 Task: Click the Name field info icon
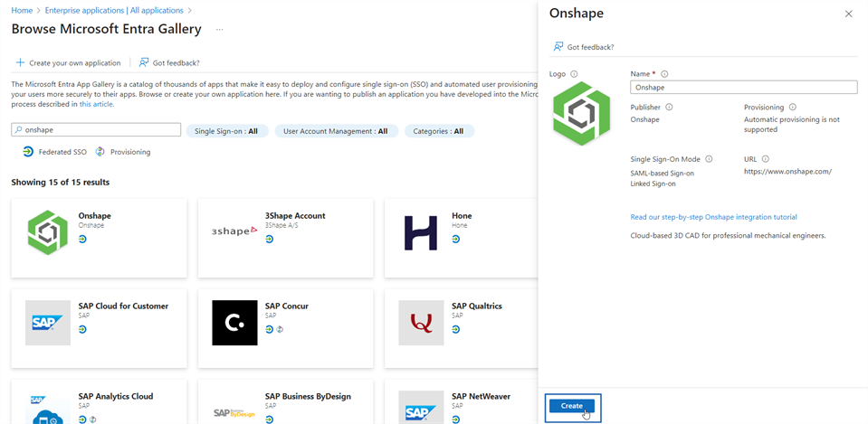click(x=664, y=74)
